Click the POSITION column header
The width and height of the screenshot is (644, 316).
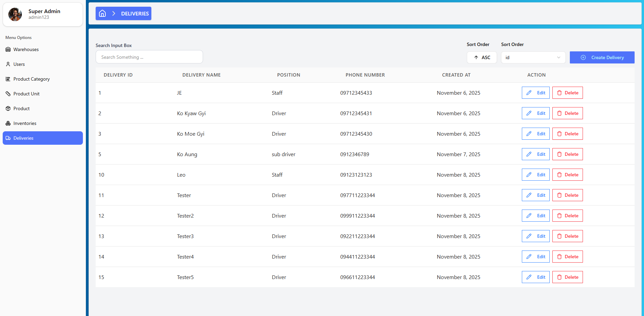[x=289, y=75]
